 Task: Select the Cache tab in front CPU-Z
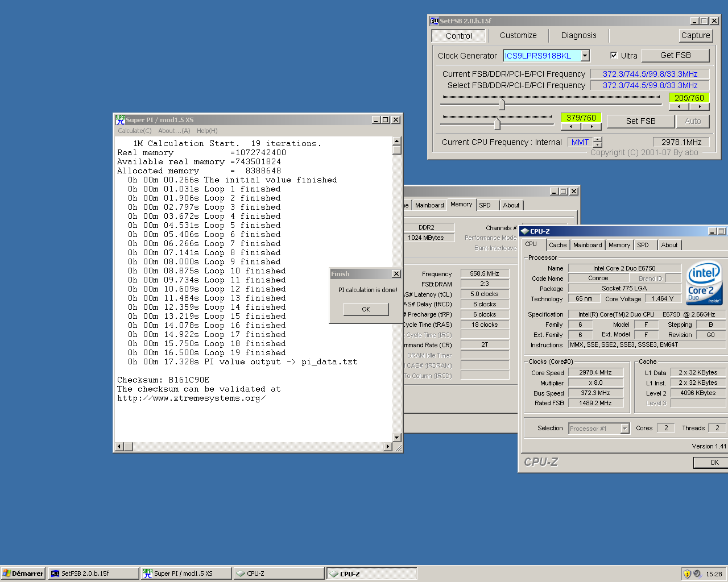[x=557, y=245]
